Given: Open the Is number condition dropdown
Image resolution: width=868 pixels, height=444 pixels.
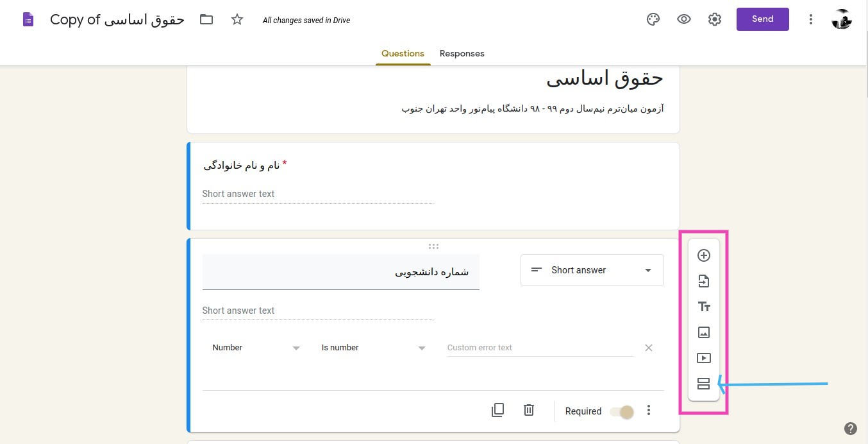Looking at the screenshot, I should [374, 348].
